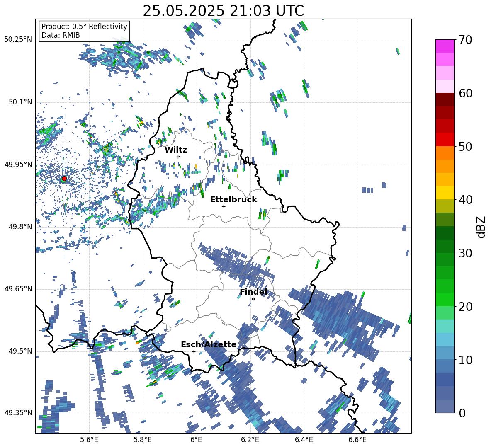Click the 30 tick on colorbar
The width and height of the screenshot is (491, 448).
(465, 253)
